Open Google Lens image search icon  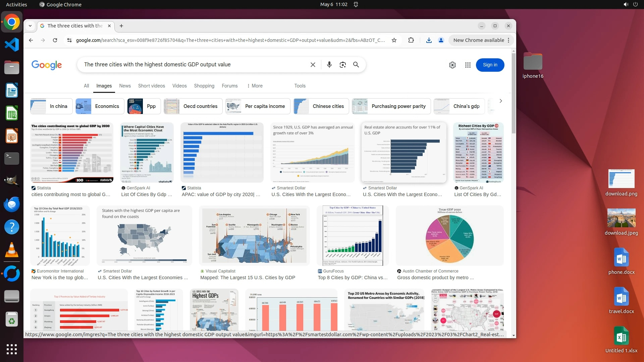click(342, 65)
